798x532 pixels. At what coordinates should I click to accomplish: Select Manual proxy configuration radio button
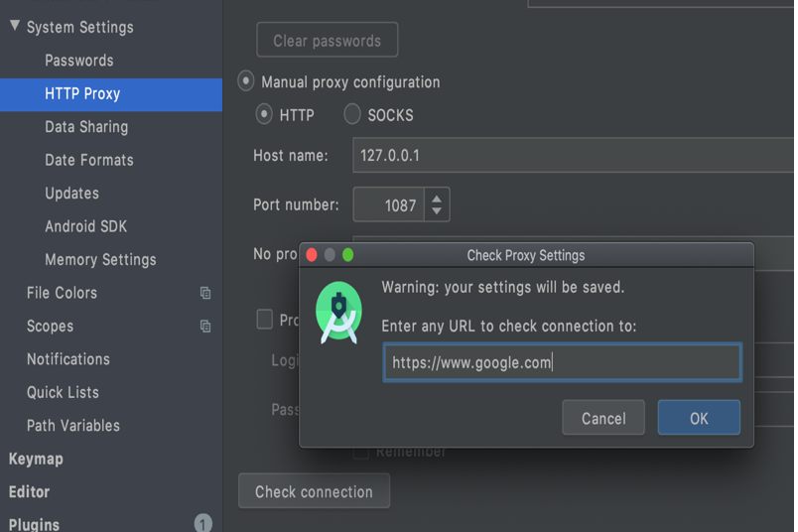pyautogui.click(x=246, y=81)
